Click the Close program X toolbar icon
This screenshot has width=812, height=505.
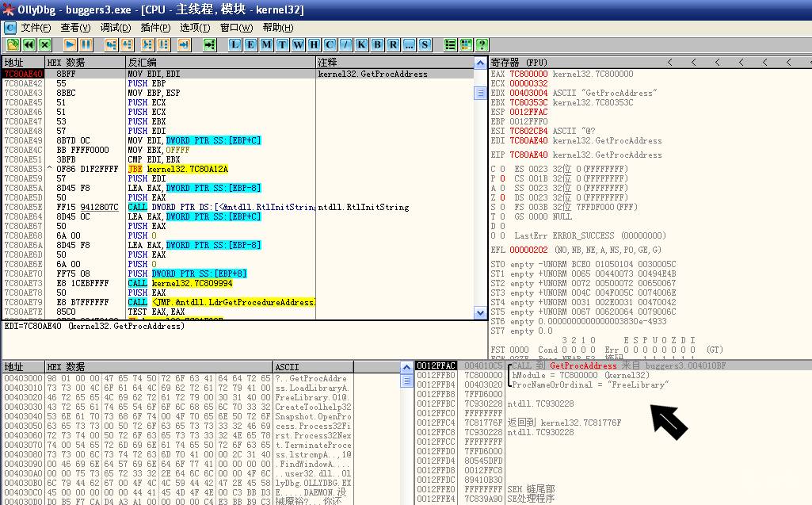pos(45,44)
